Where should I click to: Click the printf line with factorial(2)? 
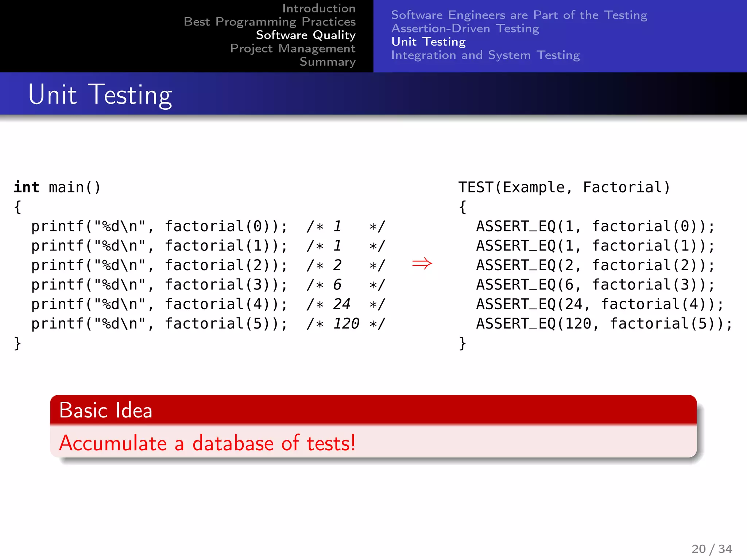(x=208, y=265)
